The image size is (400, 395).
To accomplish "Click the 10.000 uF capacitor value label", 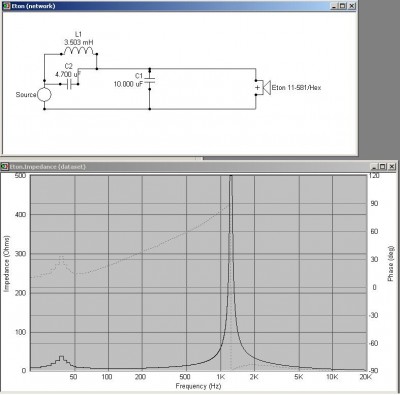I will (128, 84).
